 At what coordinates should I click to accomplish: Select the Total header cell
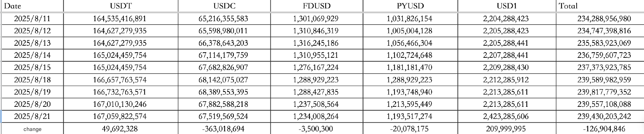click(600, 6)
